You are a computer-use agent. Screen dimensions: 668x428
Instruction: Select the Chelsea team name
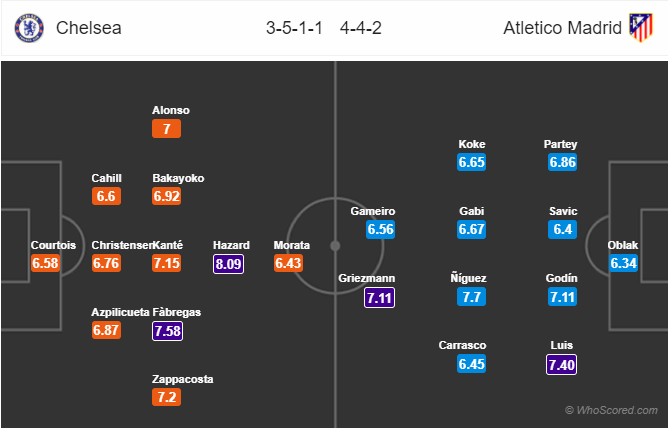point(89,27)
